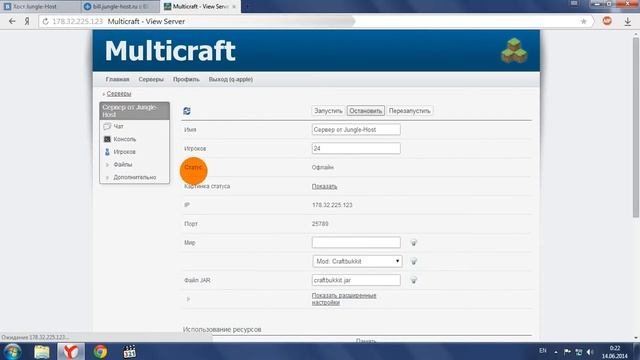Click the Сервер от Jungle-Host sidebar header
The height and width of the screenshot is (360, 640).
coord(134,111)
